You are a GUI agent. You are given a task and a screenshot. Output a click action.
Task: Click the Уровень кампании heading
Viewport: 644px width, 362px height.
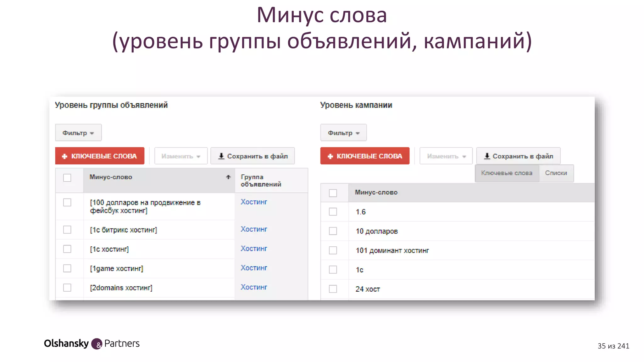coord(356,105)
